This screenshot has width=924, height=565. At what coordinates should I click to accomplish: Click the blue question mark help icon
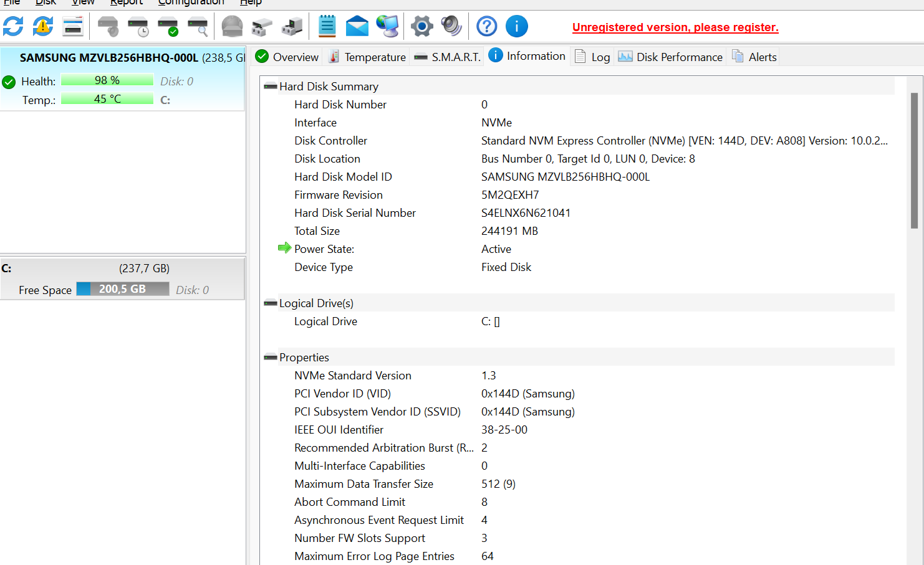[x=487, y=26]
